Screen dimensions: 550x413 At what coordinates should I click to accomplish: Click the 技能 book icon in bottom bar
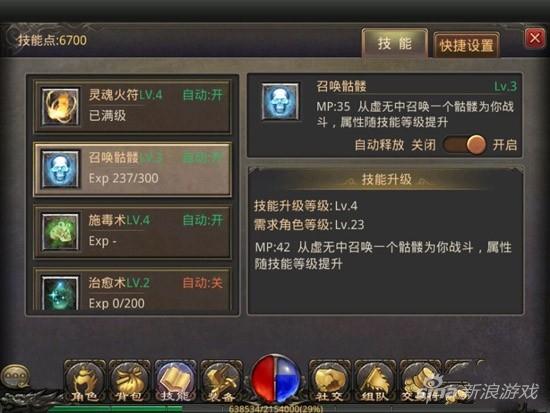(175, 382)
